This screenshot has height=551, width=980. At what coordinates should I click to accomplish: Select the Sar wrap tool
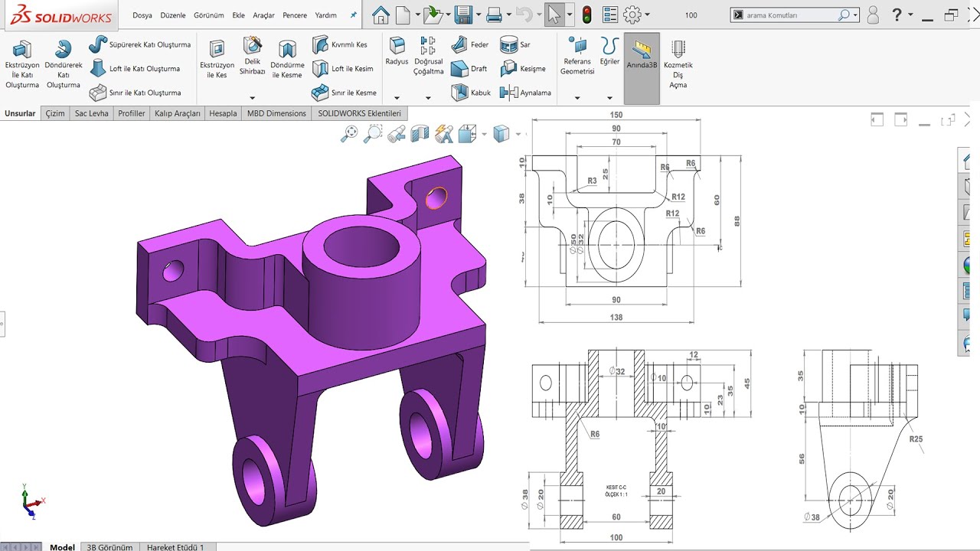(x=515, y=44)
